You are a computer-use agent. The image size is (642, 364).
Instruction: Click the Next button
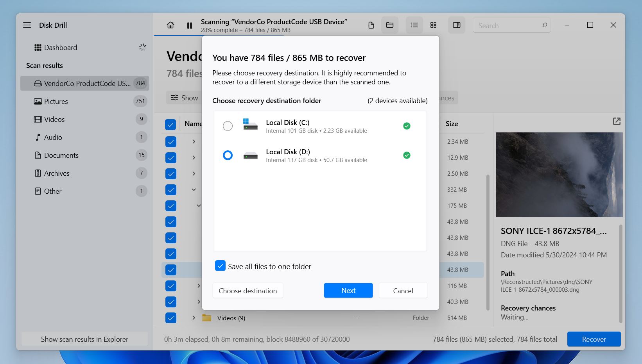pyautogui.click(x=348, y=291)
